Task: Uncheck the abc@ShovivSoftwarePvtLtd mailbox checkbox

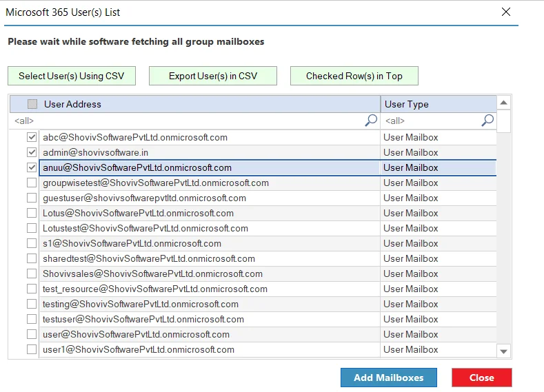Action: [32, 137]
